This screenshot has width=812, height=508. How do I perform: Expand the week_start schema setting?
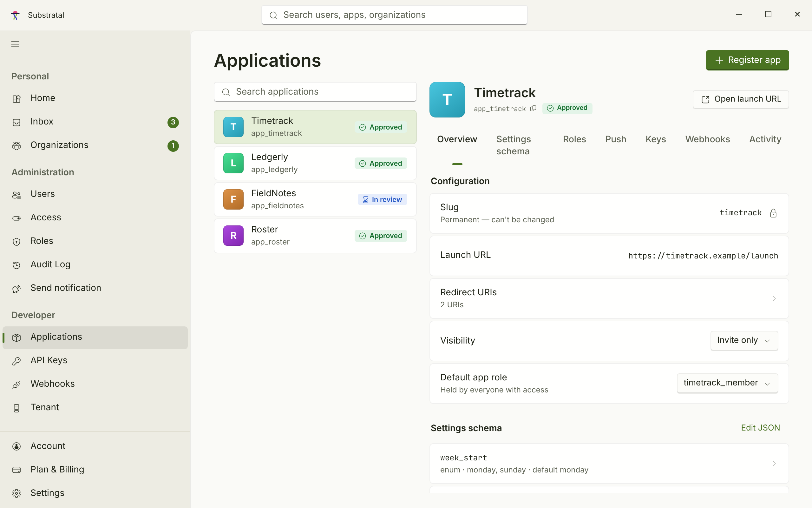[x=609, y=464]
